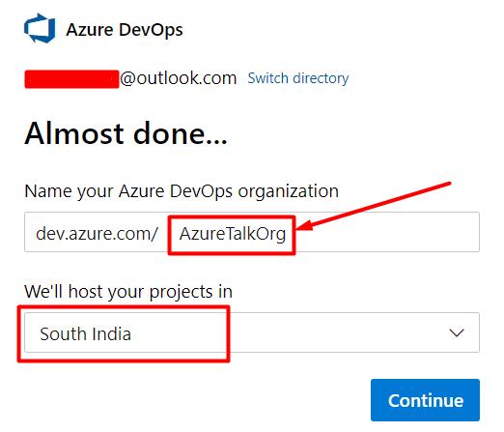The width and height of the screenshot is (504, 432).
Task: Click the Name your Azure DevOps organization label
Action: tap(182, 191)
